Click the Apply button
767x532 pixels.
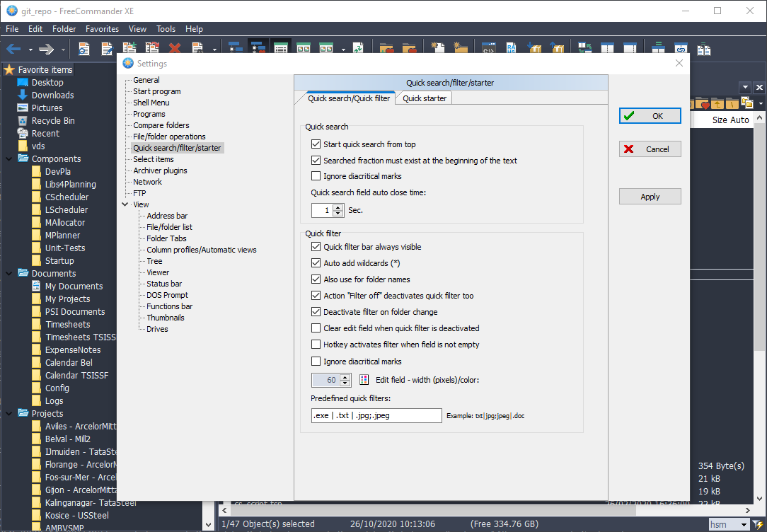650,197
